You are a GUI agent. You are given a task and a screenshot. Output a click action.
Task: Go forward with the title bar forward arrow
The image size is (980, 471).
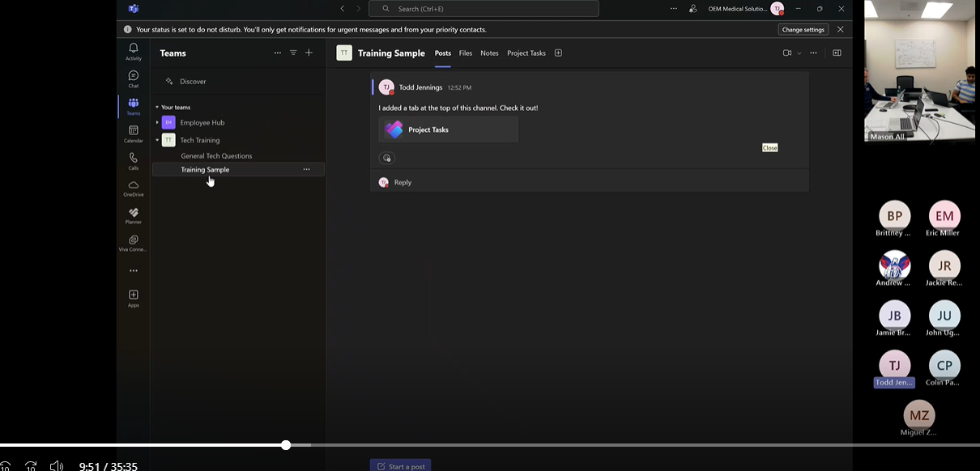[x=359, y=9]
